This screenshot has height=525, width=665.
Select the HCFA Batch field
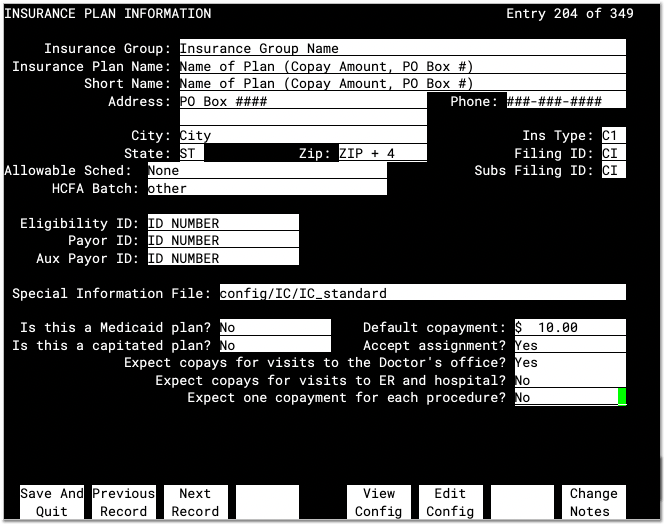(x=267, y=187)
